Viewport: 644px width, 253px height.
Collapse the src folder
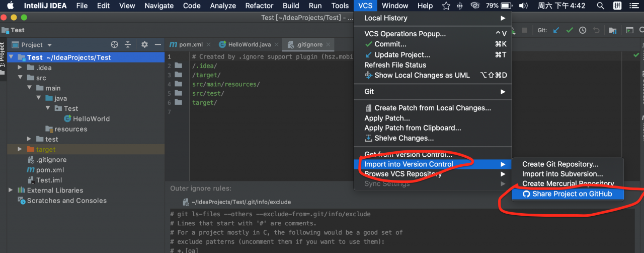(20, 78)
